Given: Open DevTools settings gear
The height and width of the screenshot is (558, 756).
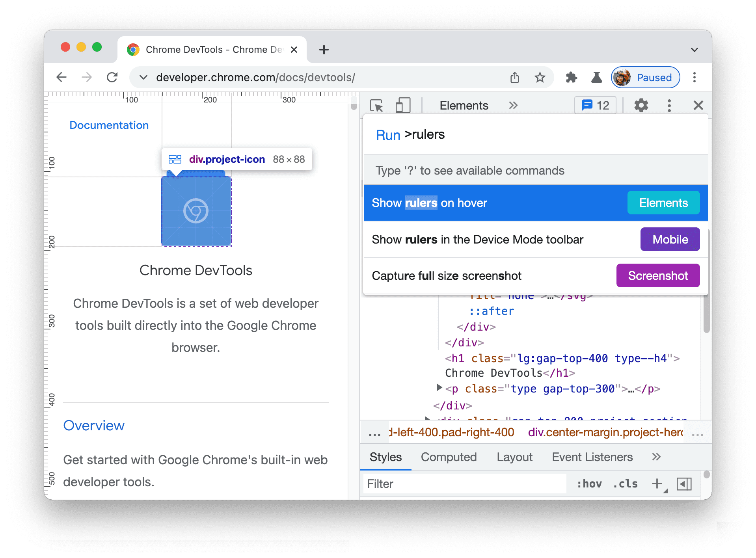Looking at the screenshot, I should tap(641, 105).
